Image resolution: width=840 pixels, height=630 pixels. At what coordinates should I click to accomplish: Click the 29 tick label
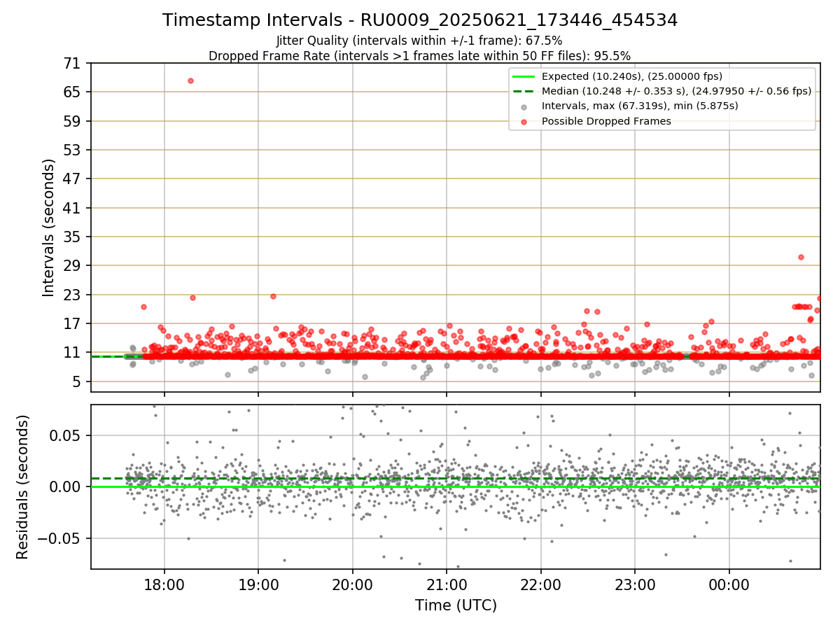73,265
